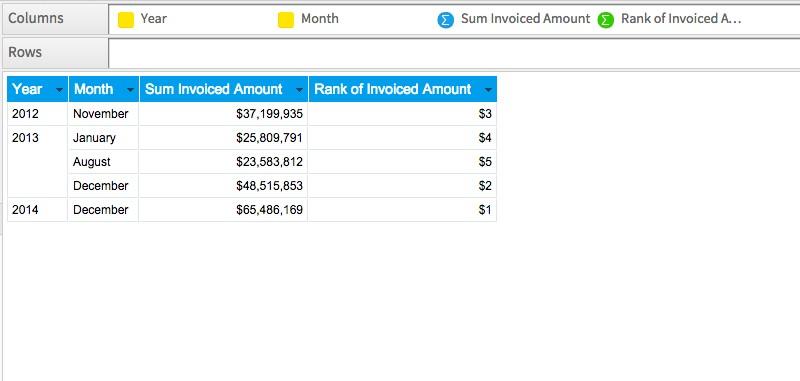The image size is (800, 381).
Task: Select the November month cell
Action: coord(103,114)
